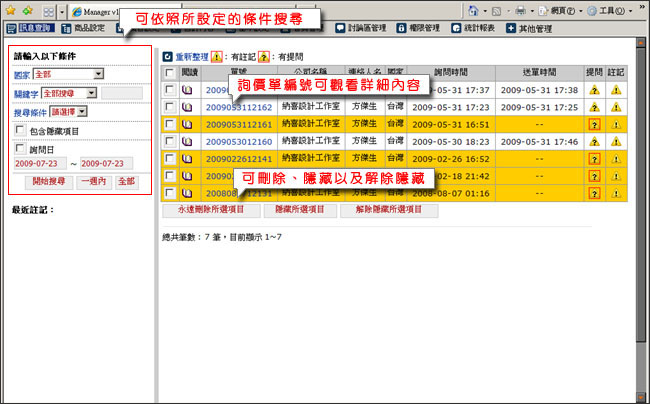Open the 搜尋條件 dropdown showing 請選擇
This screenshot has height=404, width=650.
68,111
